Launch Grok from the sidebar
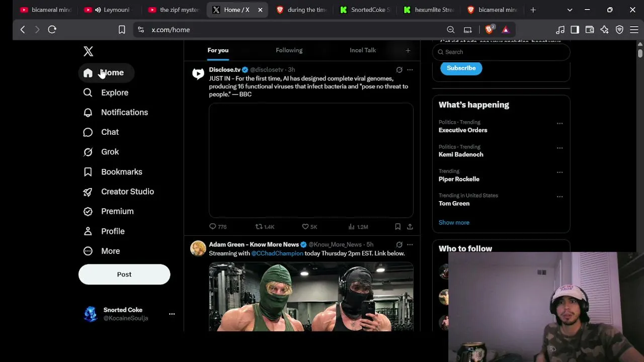 point(101,152)
